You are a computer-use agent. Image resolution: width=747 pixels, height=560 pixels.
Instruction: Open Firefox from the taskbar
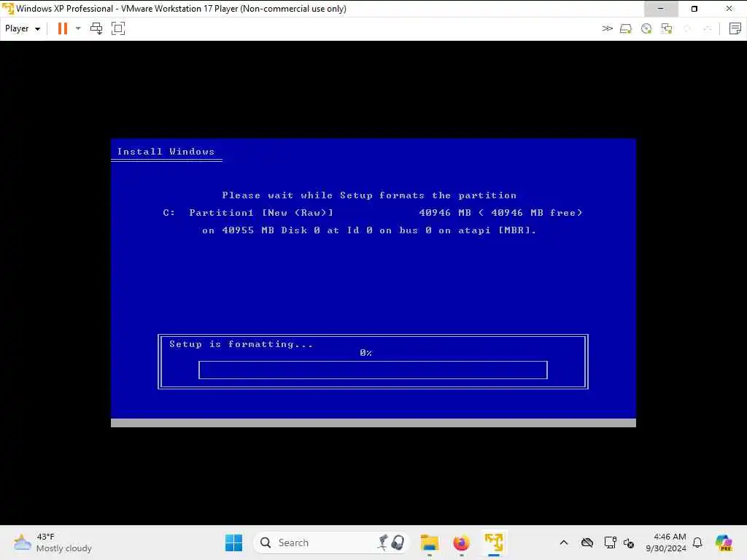click(x=461, y=542)
